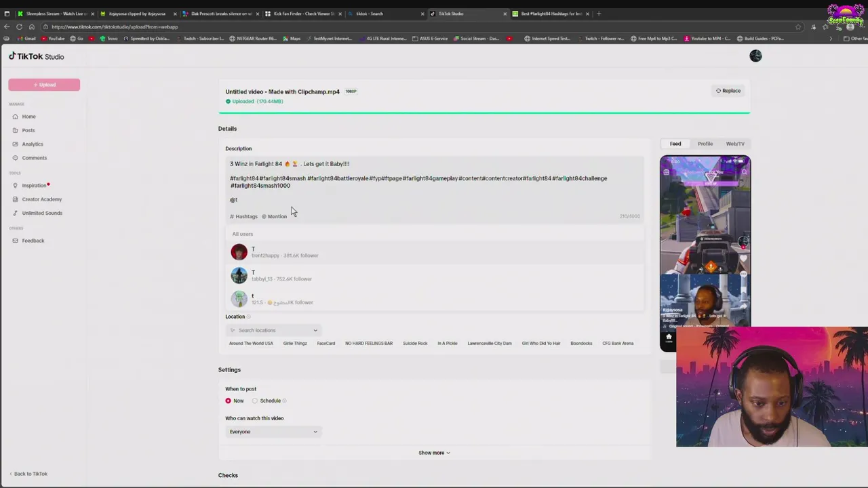Show more bookmarks with chevron
868x488 pixels.
830,39
